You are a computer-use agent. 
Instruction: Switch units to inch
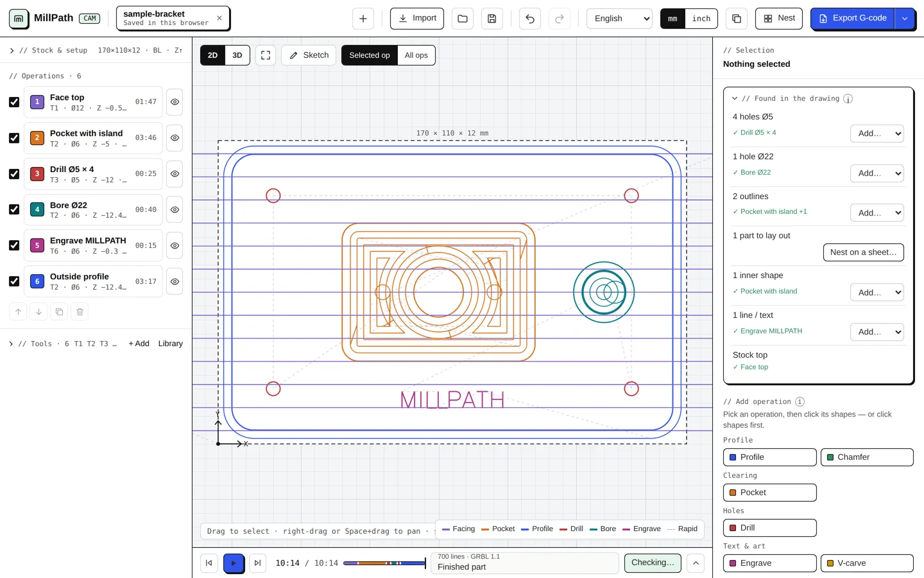tap(701, 19)
